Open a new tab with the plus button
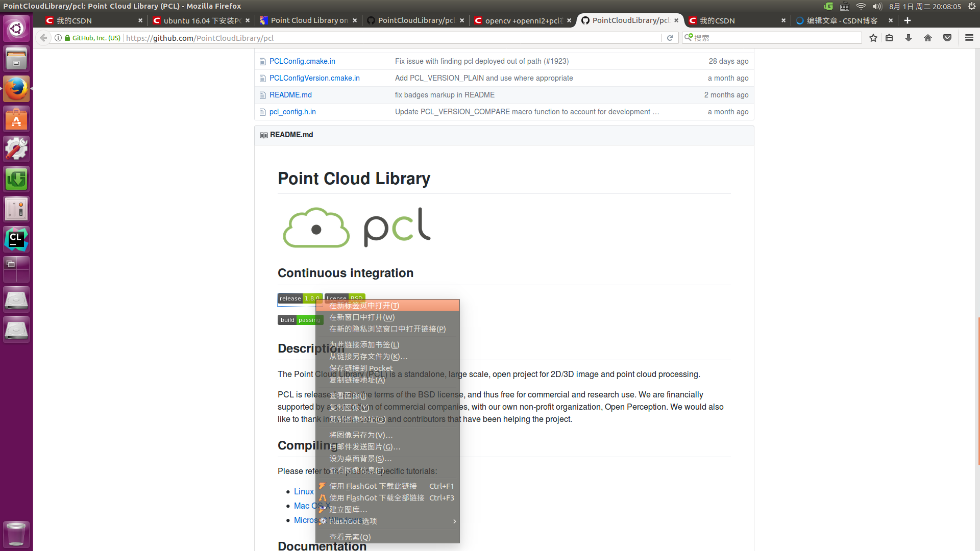This screenshot has height=551, width=980. [x=907, y=20]
